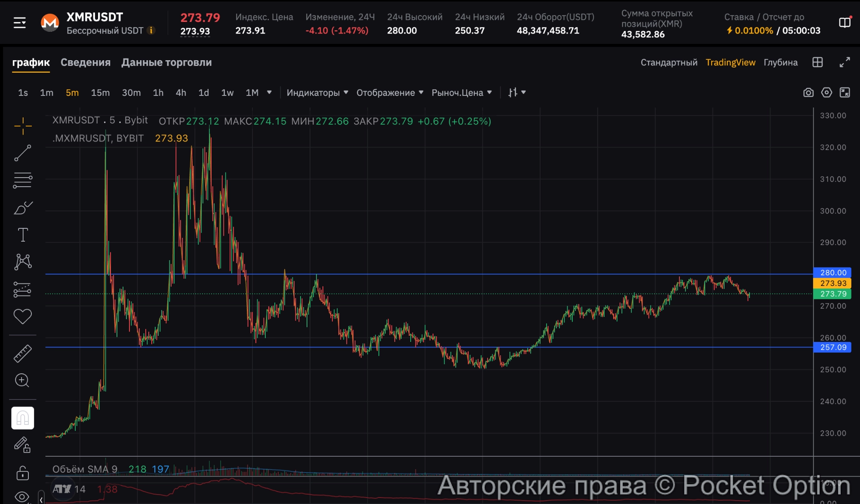Screen dimensions: 860x504
Task: Expand the Индикаторы dropdown
Action: coord(317,92)
